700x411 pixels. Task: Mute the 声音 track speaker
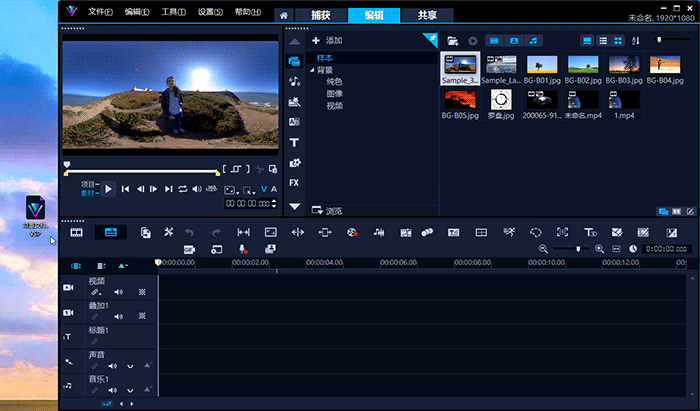(x=112, y=366)
